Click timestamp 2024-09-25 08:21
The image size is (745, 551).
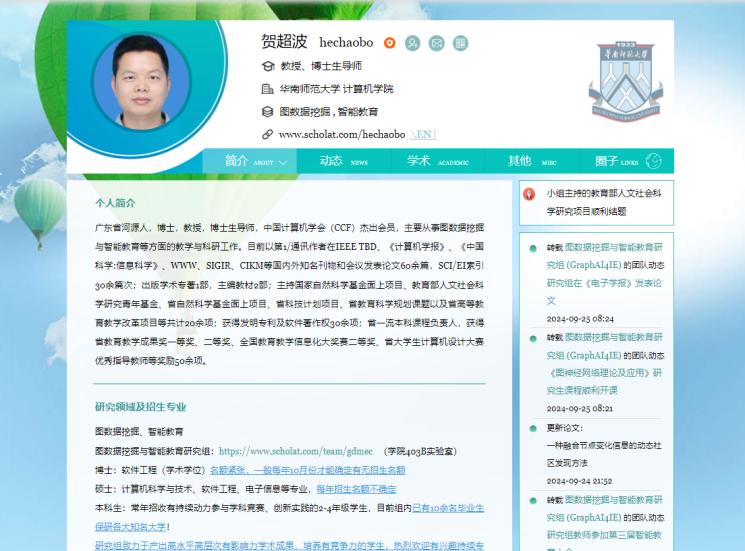580,408
